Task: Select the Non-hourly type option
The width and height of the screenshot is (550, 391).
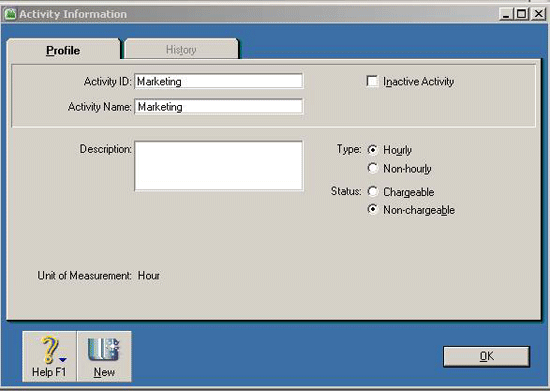Action: 373,168
